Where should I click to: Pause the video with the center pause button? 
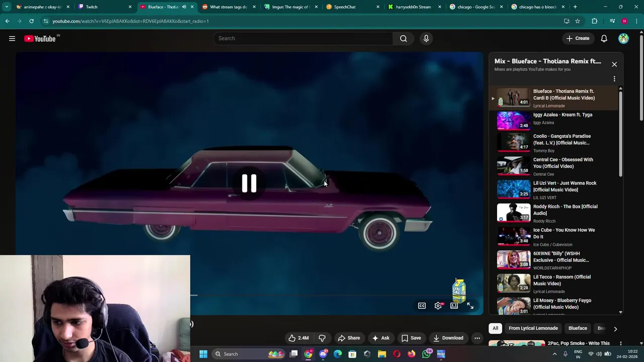tap(249, 184)
